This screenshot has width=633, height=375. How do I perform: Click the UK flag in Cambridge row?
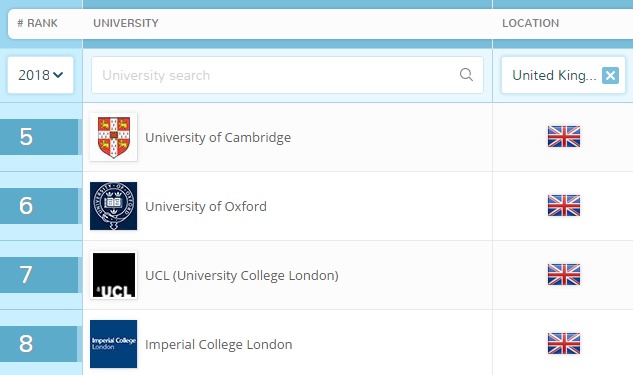[x=564, y=136]
